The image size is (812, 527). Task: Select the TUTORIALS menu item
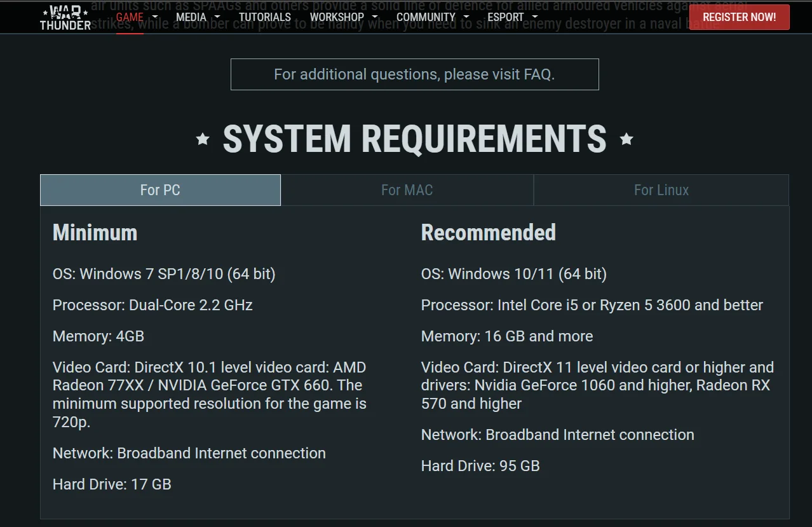265,17
